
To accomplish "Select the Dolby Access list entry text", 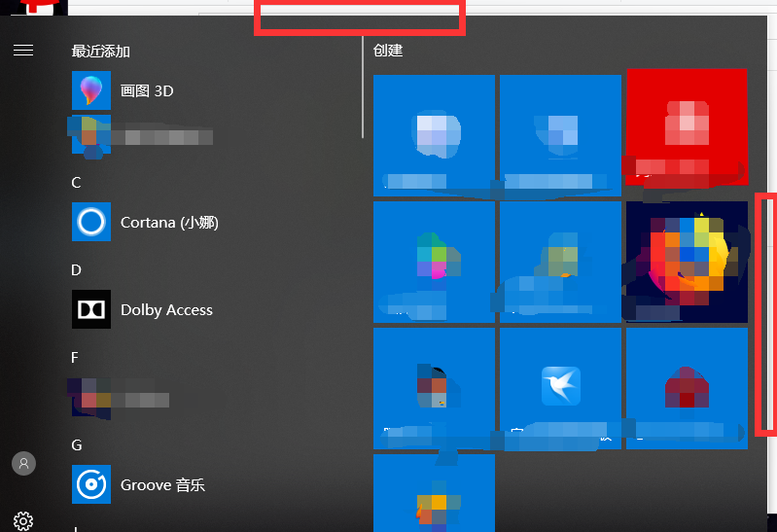I will (x=166, y=310).
